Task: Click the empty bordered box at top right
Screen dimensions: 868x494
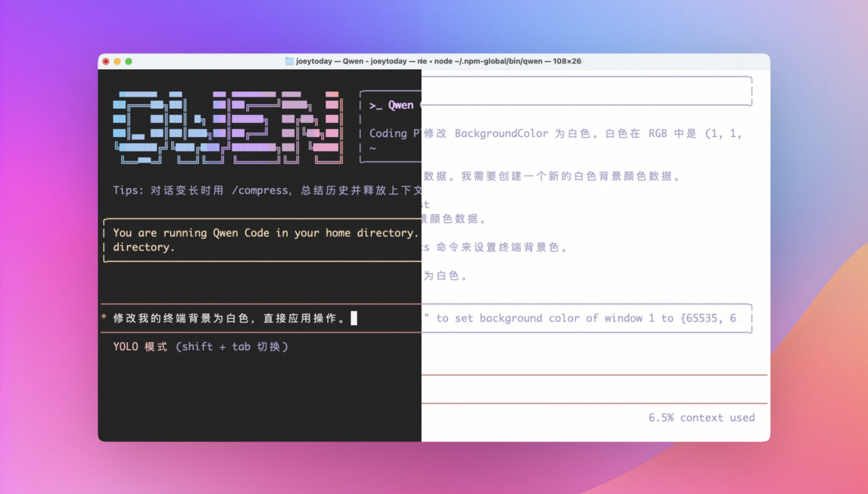Action: (587, 91)
